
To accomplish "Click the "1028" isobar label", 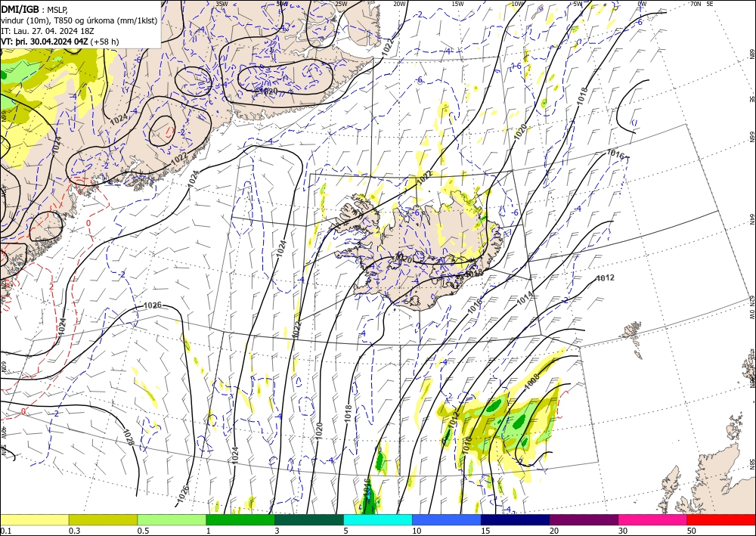I will 129,438.
